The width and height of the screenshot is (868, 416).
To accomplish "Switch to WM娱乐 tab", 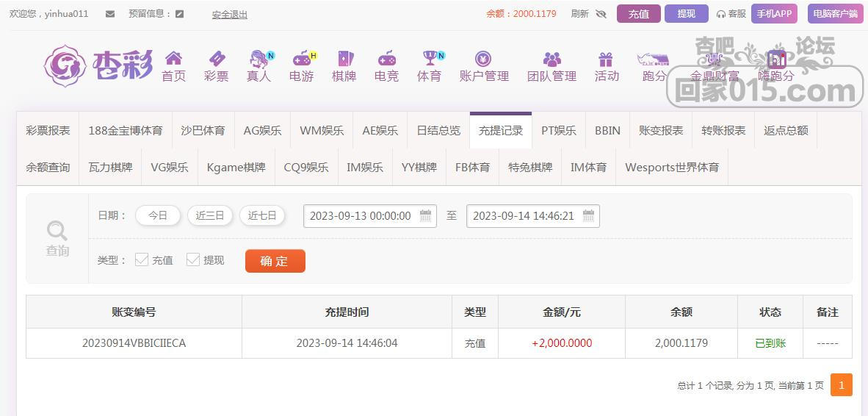I will (322, 131).
